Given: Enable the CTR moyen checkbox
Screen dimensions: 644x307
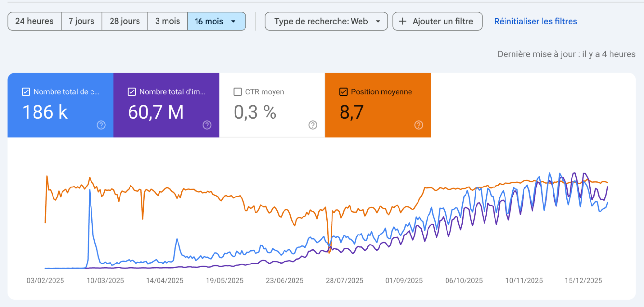Looking at the screenshot, I should [x=237, y=92].
